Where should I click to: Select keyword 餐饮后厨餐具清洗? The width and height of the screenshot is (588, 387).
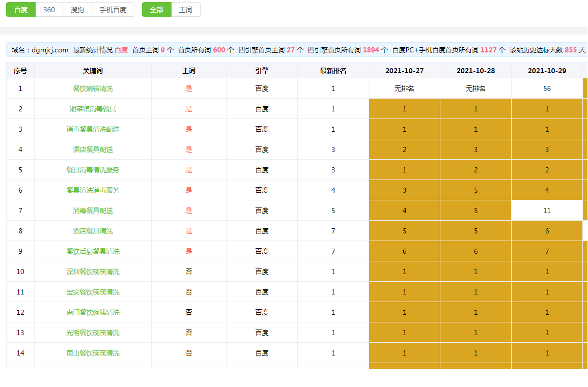(93, 251)
